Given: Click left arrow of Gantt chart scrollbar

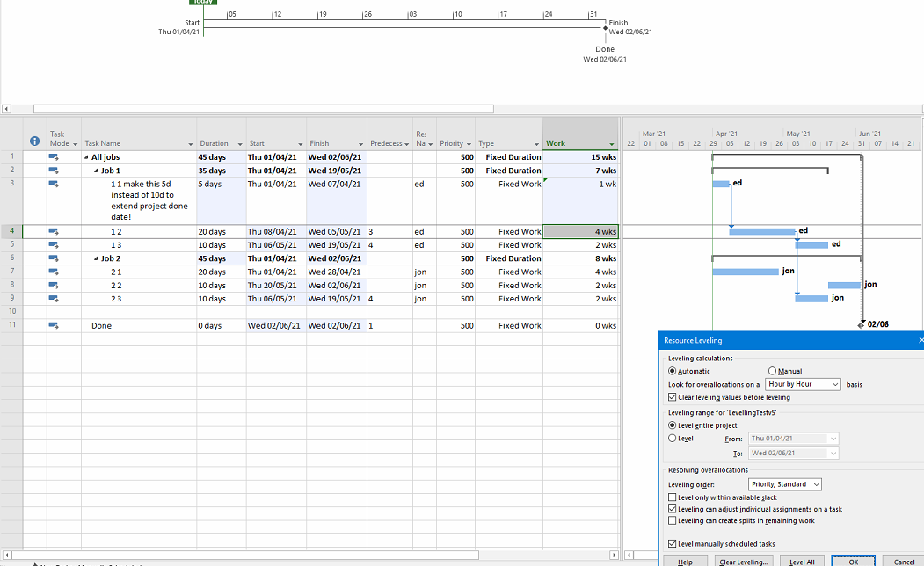Looking at the screenshot, I should tap(629, 555).
